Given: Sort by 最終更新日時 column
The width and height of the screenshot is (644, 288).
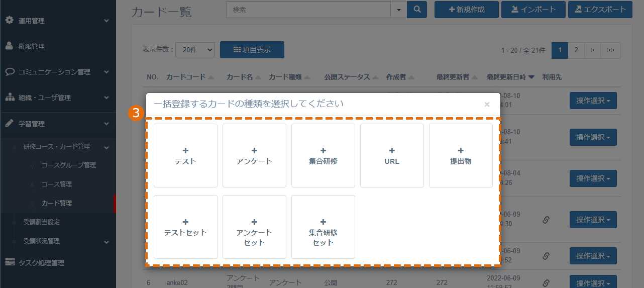Looking at the screenshot, I should tap(510, 77).
